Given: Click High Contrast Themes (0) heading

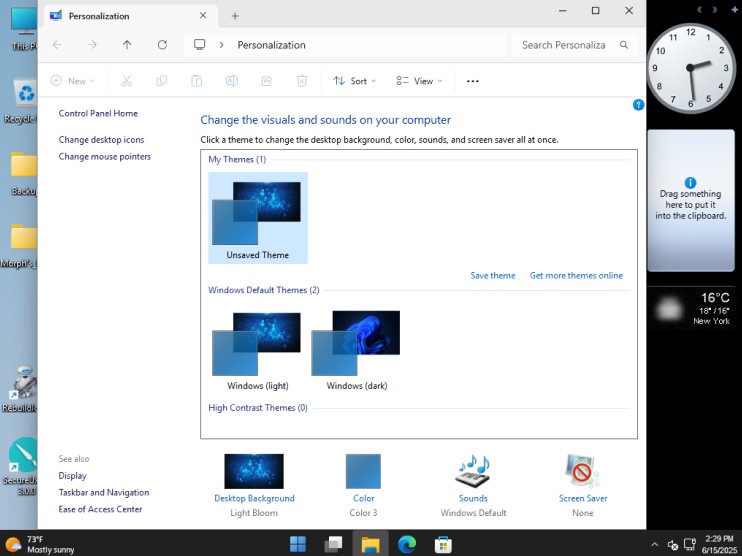Looking at the screenshot, I should (x=258, y=408).
